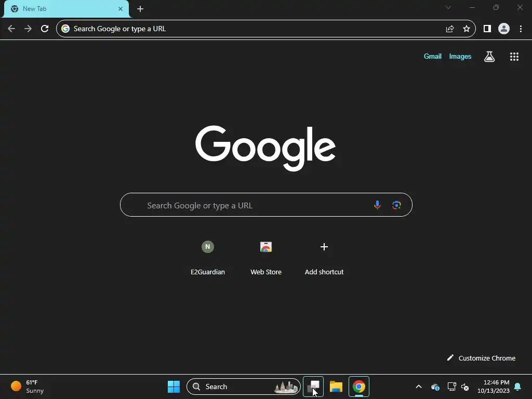Screen dimensions: 532x399
Task: Click the Chrome taskbar icon
Action: point(358,387)
